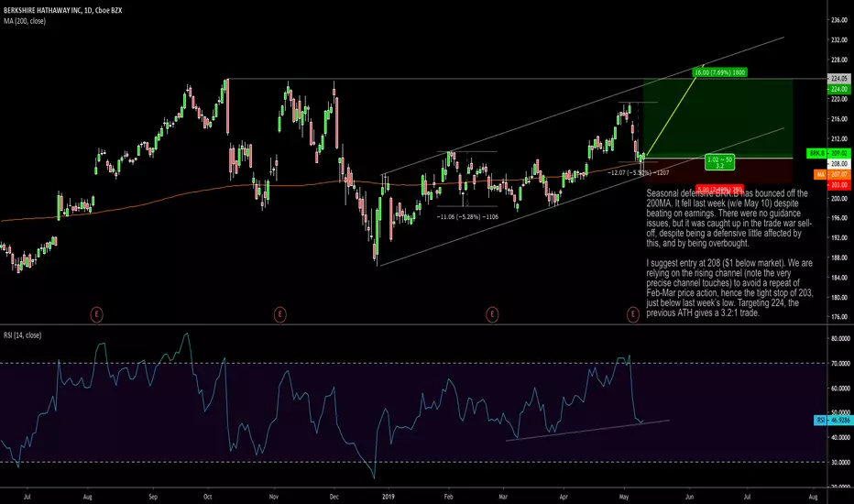854x504 pixels.
Task: Click the orange MA 207.07 price tag
Action: point(832,174)
